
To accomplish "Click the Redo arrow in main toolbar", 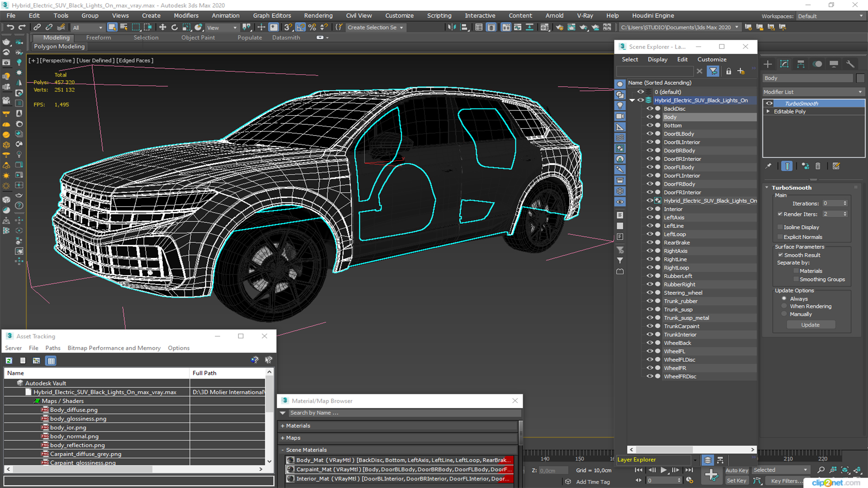I will pos(21,27).
